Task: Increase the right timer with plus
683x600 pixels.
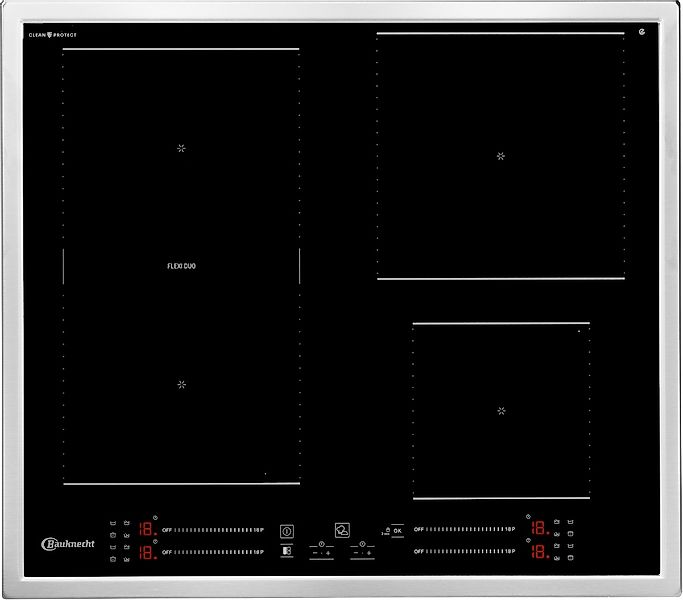Action: [368, 552]
